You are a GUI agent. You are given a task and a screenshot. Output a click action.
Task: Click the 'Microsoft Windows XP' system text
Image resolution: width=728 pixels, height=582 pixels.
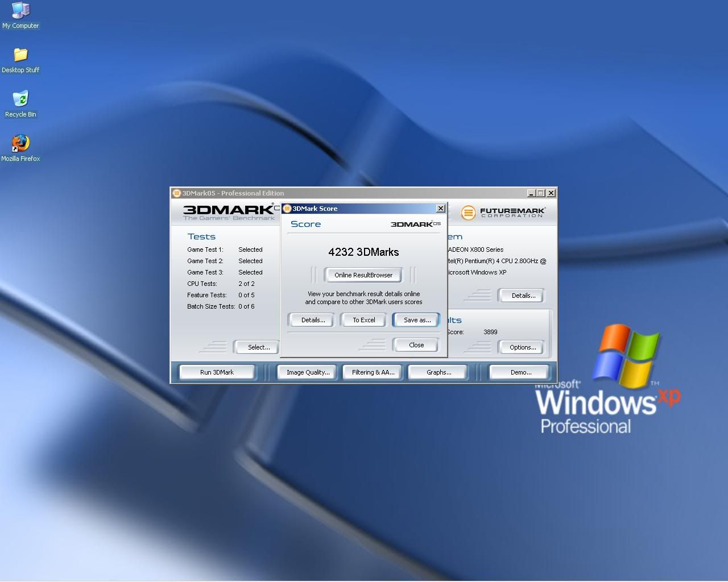point(477,272)
